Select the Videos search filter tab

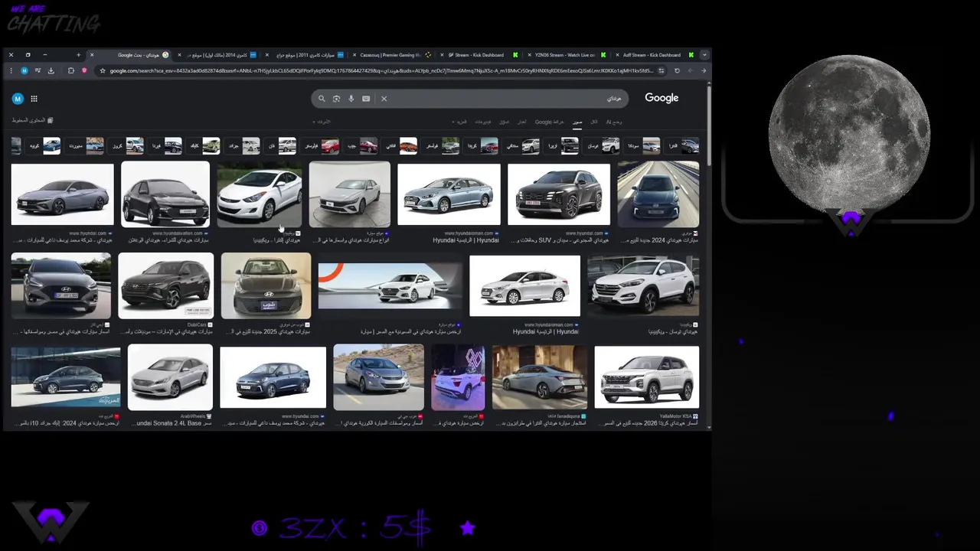482,122
